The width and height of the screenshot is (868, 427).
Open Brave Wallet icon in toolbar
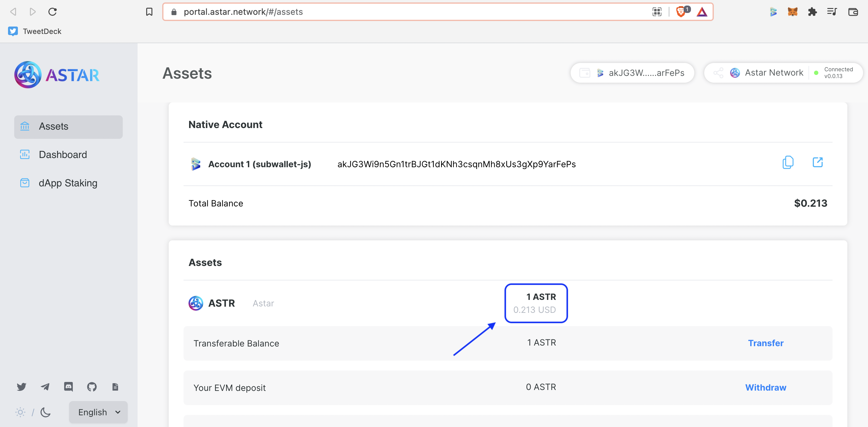click(x=853, y=12)
